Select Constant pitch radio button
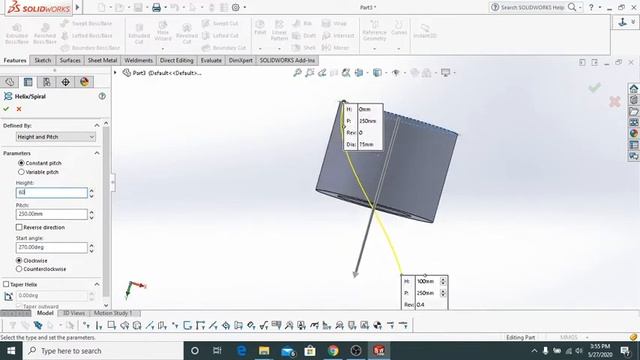Image resolution: width=640 pixels, height=360 pixels. 21,163
